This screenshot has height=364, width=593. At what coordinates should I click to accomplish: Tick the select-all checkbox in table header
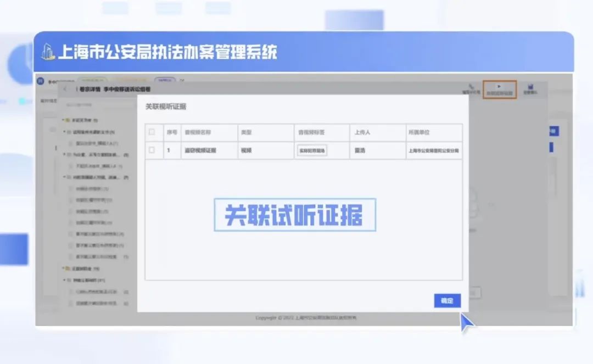click(152, 132)
